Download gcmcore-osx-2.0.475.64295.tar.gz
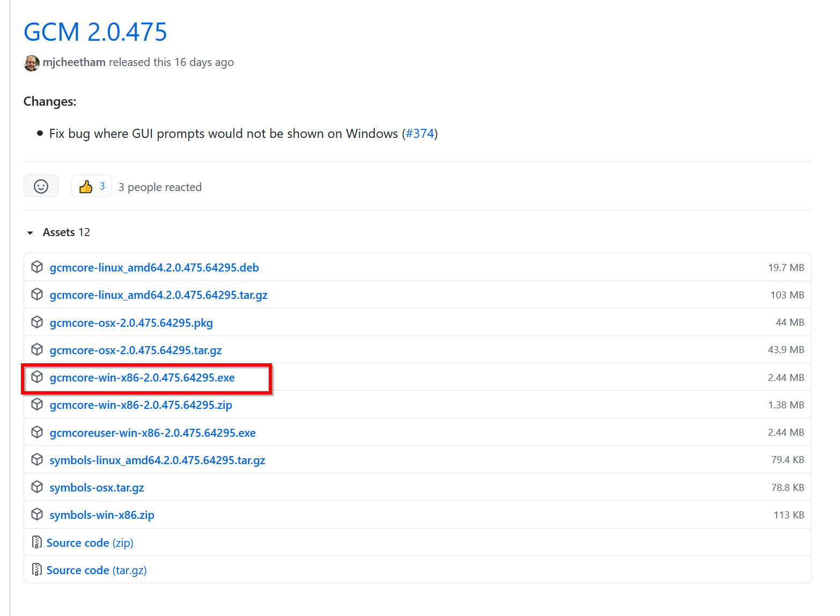 (136, 350)
